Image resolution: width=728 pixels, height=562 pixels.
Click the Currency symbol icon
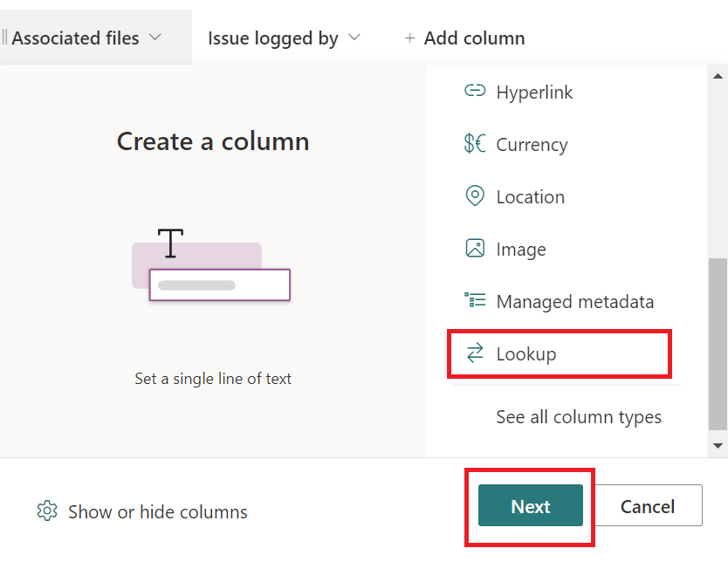pos(475,144)
